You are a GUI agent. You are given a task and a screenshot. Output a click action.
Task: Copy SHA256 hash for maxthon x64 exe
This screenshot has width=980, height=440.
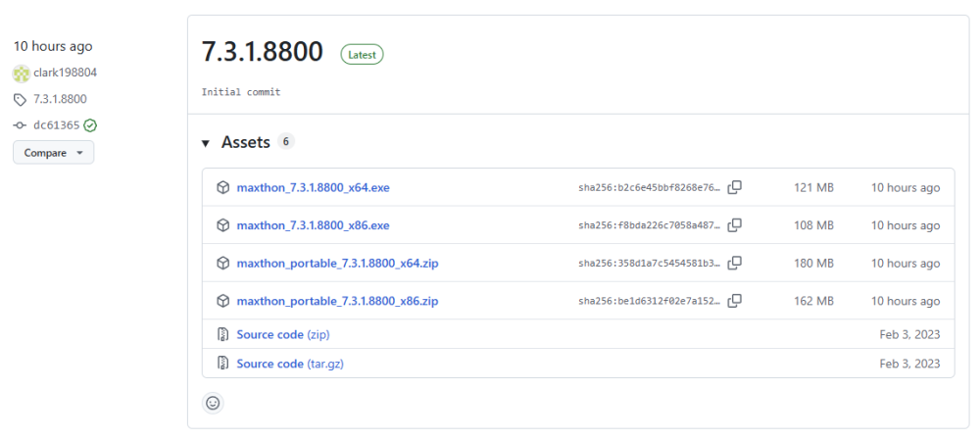(x=734, y=187)
